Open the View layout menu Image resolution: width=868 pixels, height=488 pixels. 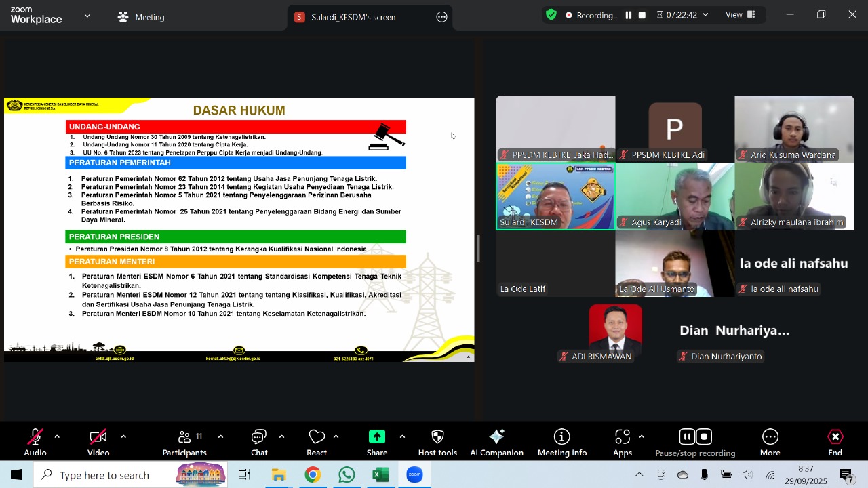tap(741, 15)
